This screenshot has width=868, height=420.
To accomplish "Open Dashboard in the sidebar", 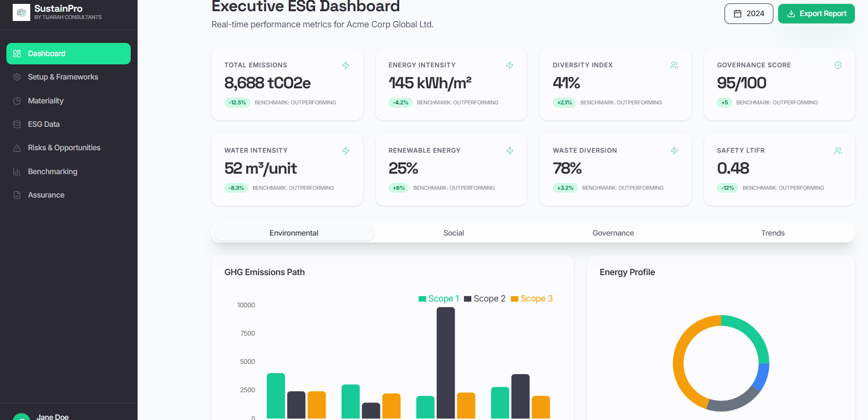I will 68,54.
